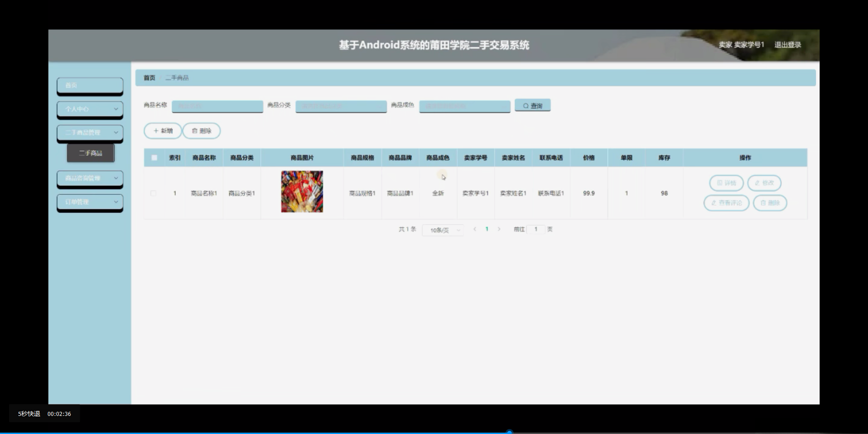
Task: Click the next-page arrow in pagination
Action: [x=499, y=229]
